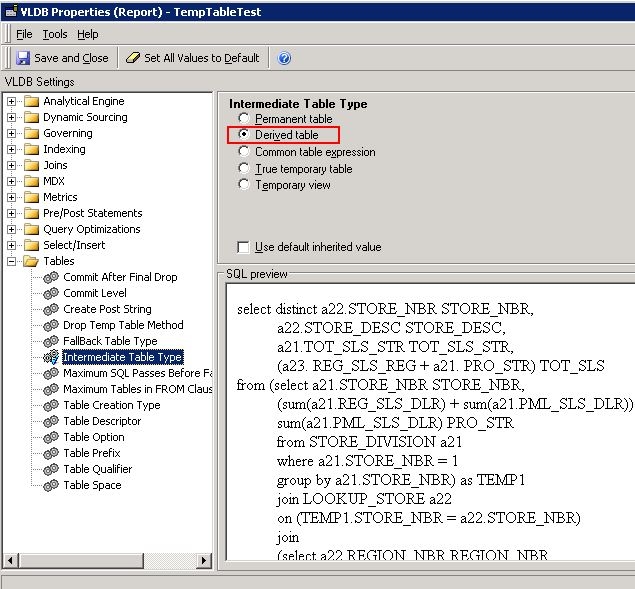Pick the Common table expression option
The width and height of the screenshot is (635, 589).
point(244,152)
